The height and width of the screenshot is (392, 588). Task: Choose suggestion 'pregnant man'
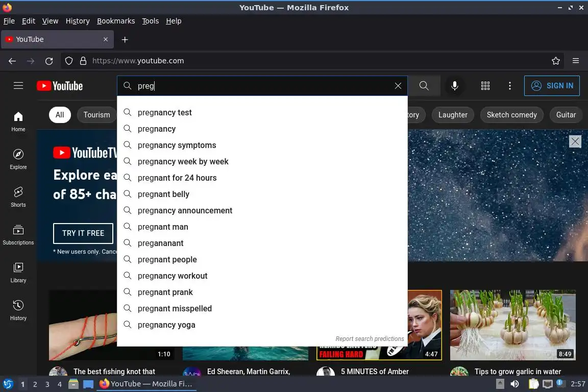[262, 227]
